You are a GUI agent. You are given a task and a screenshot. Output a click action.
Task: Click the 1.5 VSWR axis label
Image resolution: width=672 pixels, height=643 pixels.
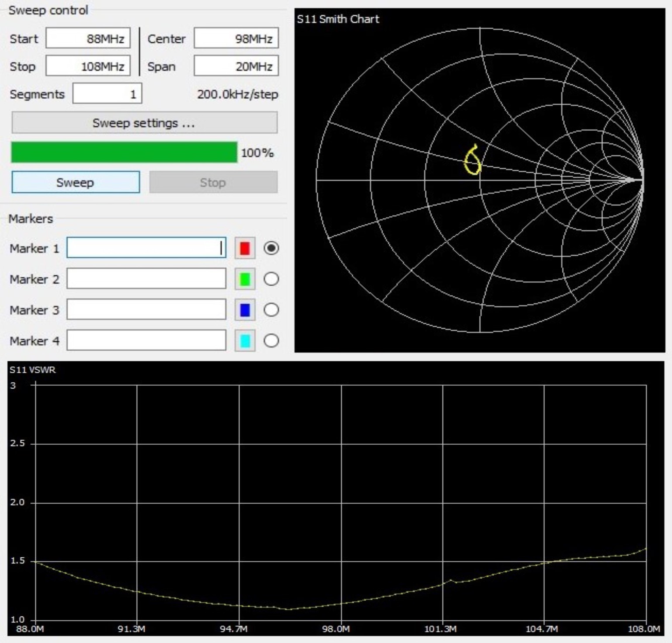[17, 561]
